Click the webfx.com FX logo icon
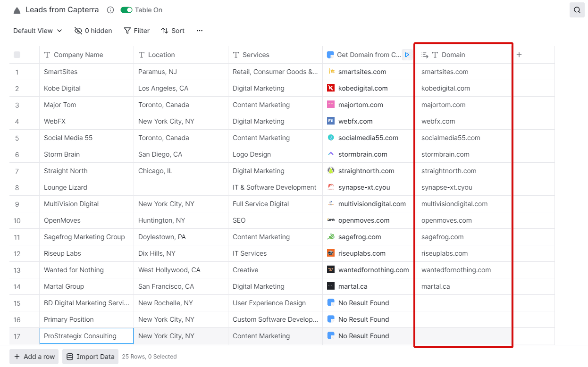588x367 pixels. 331,121
